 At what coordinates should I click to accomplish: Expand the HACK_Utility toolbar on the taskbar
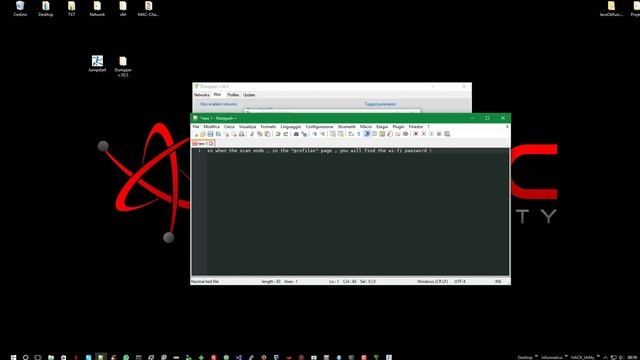(x=598, y=356)
